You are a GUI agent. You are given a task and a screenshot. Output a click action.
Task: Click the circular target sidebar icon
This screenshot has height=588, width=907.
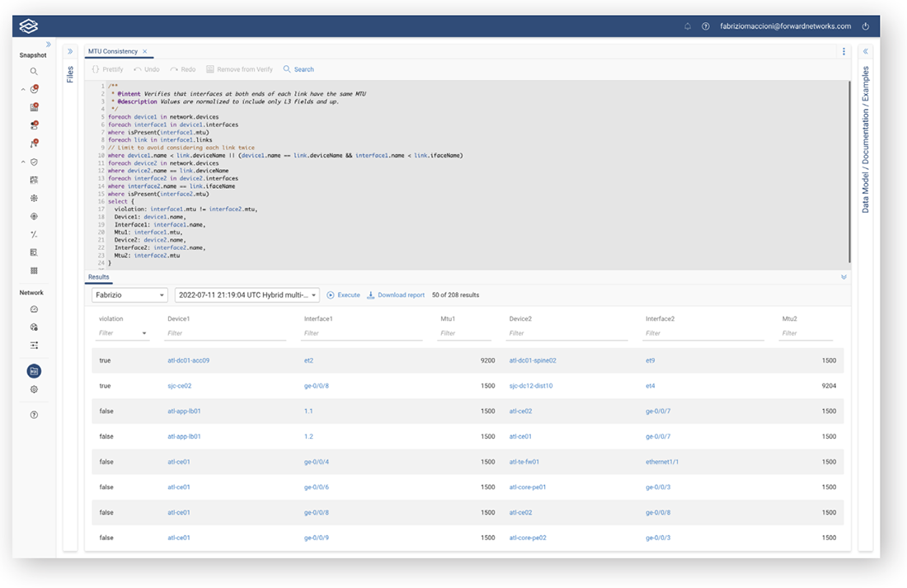[34, 216]
